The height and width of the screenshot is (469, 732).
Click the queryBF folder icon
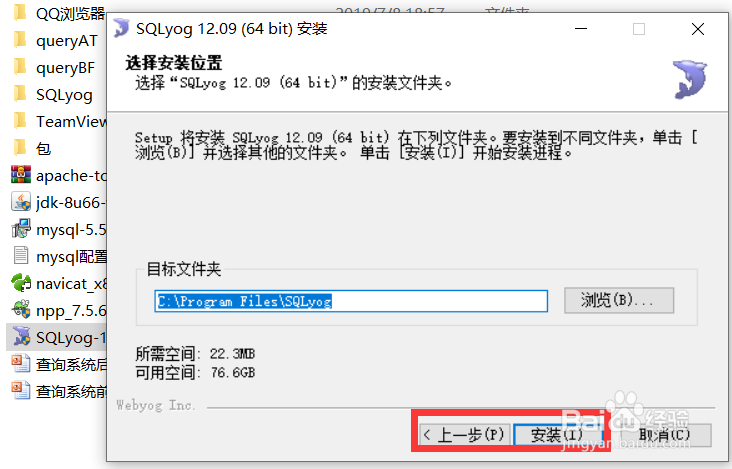20,67
